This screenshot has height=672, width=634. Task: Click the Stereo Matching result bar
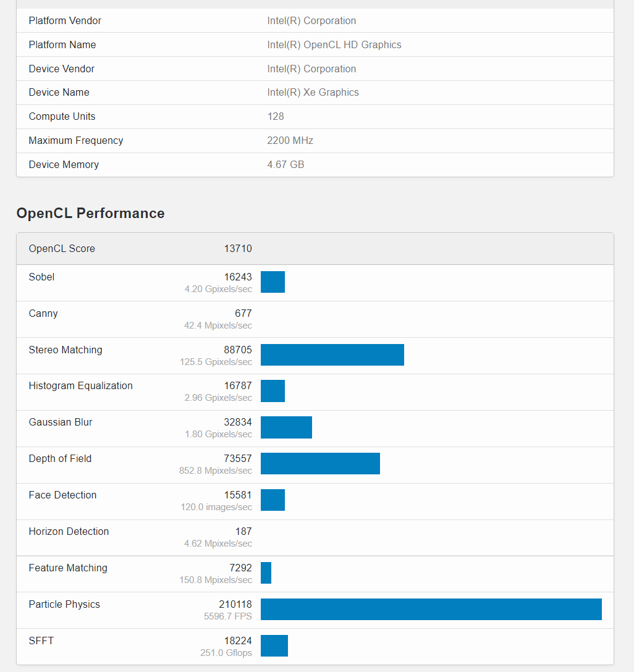(x=332, y=355)
